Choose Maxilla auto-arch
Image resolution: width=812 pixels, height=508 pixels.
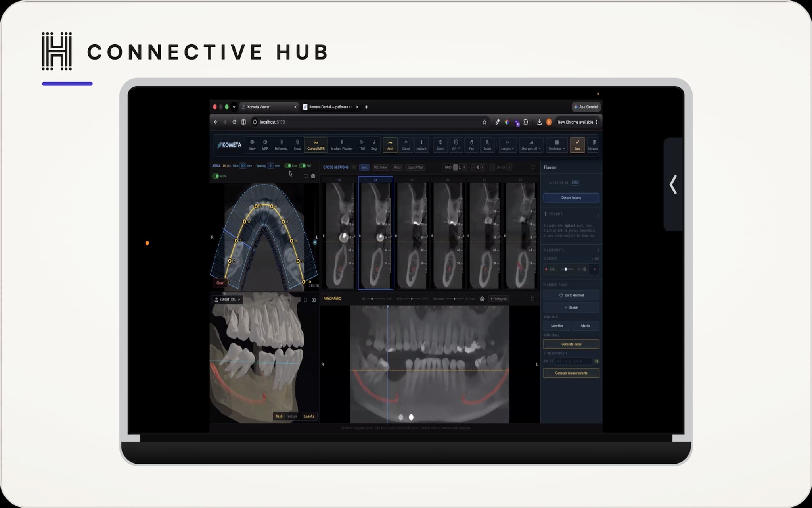[x=585, y=326]
